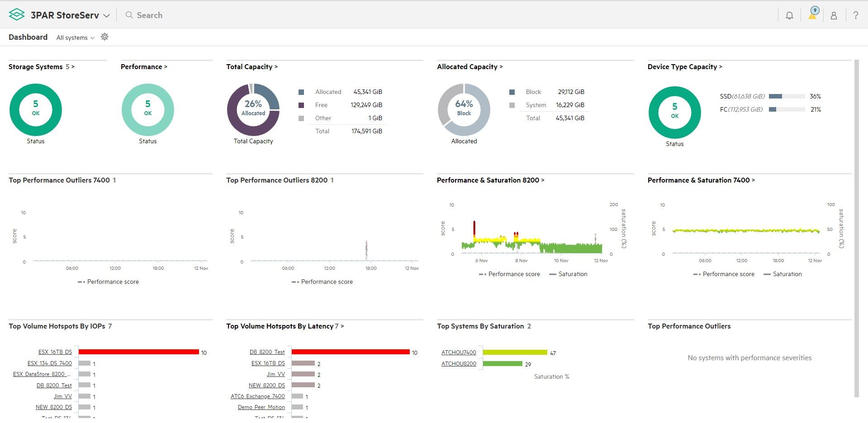Open Demo_Peer_Motion volume link
This screenshot has height=423, width=868.
(261, 407)
